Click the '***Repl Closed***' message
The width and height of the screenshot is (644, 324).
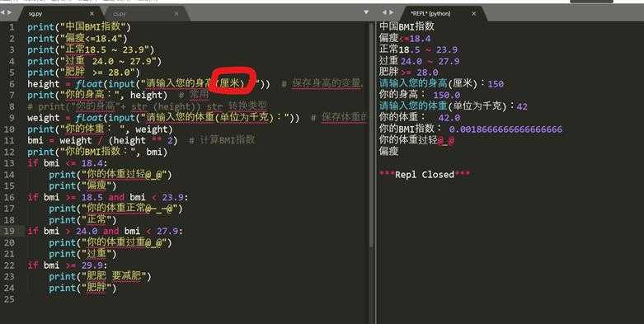[x=425, y=175]
